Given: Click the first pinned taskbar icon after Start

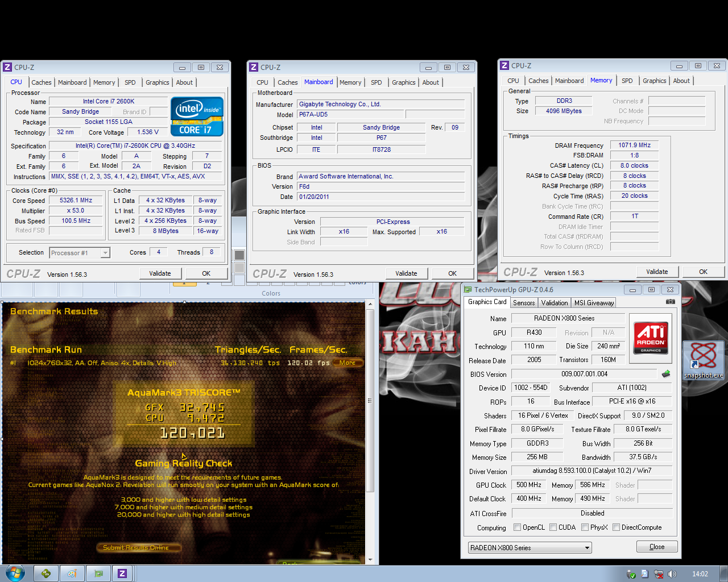Looking at the screenshot, I should click(x=46, y=573).
